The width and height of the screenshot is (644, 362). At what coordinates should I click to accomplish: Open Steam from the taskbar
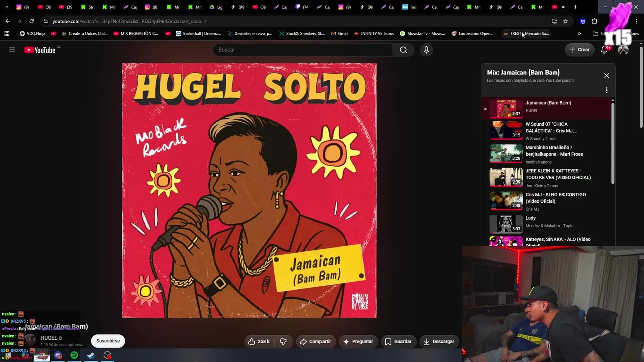pyautogui.click(x=91, y=355)
